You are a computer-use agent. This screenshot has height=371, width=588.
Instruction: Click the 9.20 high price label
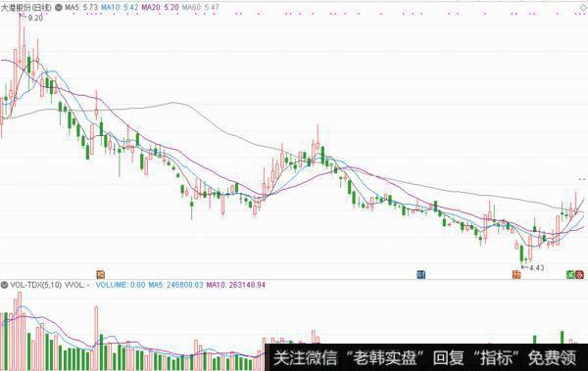tap(35, 18)
